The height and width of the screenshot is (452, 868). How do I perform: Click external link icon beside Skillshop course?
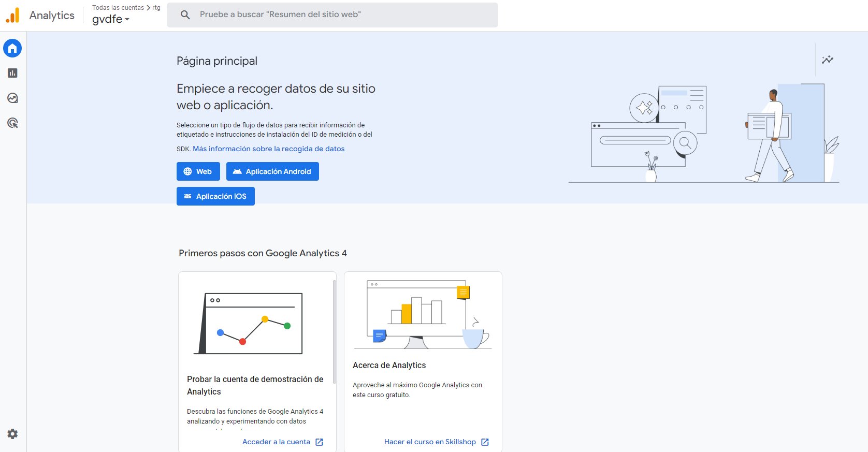pyautogui.click(x=485, y=442)
